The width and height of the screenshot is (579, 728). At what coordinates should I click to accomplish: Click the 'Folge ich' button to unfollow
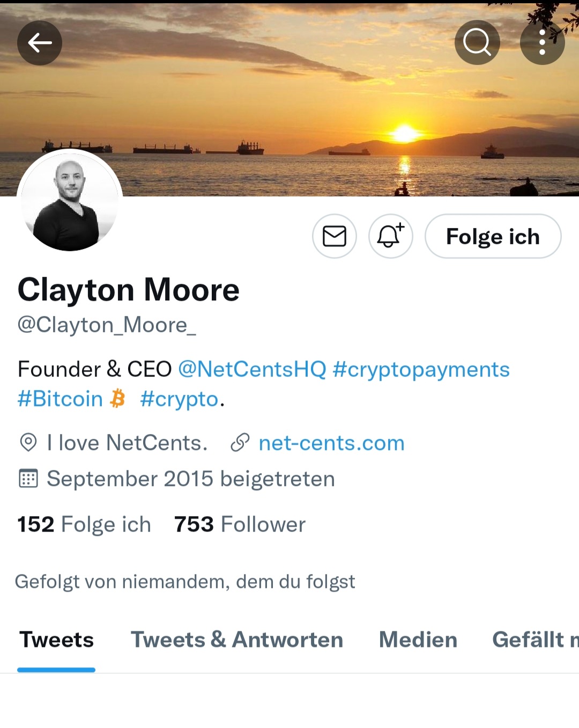493,236
